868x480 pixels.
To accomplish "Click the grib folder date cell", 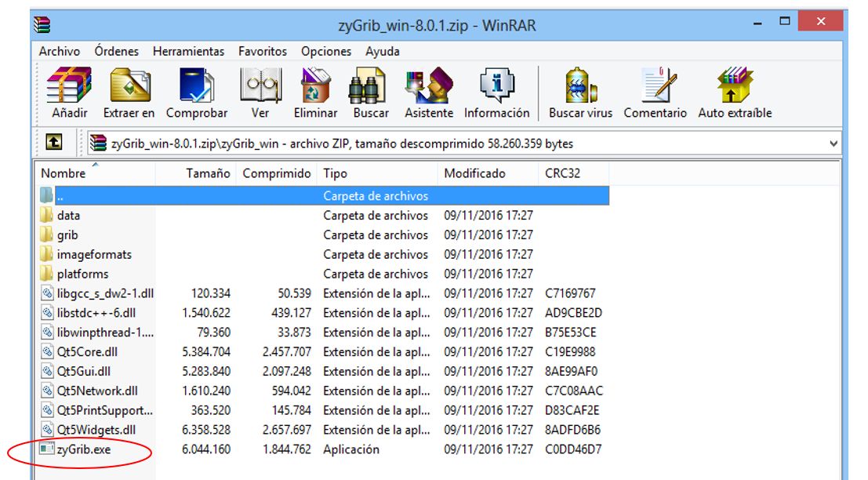I will 488,235.
